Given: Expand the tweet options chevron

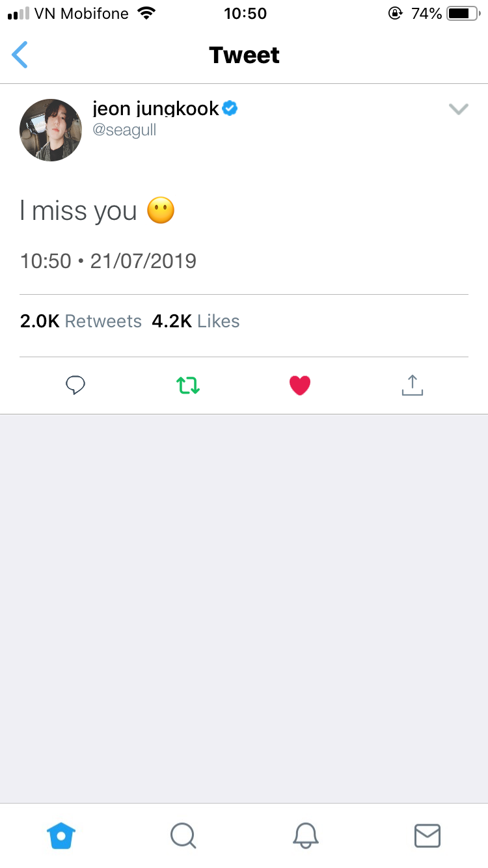Looking at the screenshot, I should coord(459,109).
